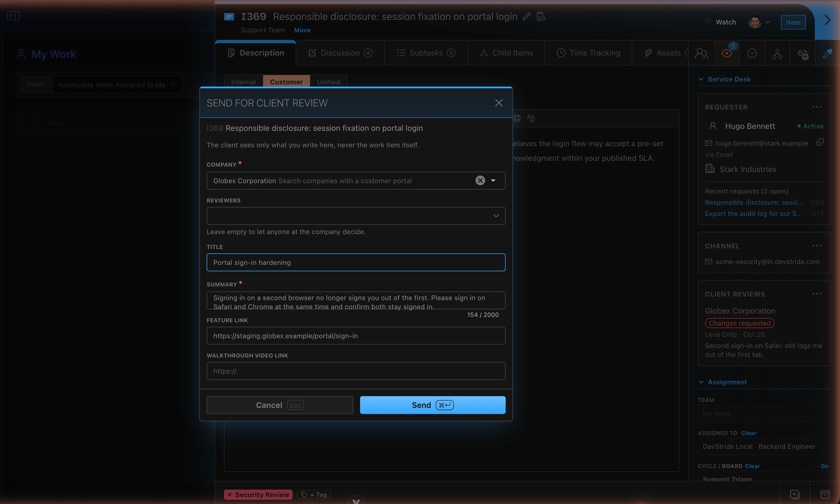
Task: Click the duplicate icon in the footer bar
Action: click(x=795, y=494)
